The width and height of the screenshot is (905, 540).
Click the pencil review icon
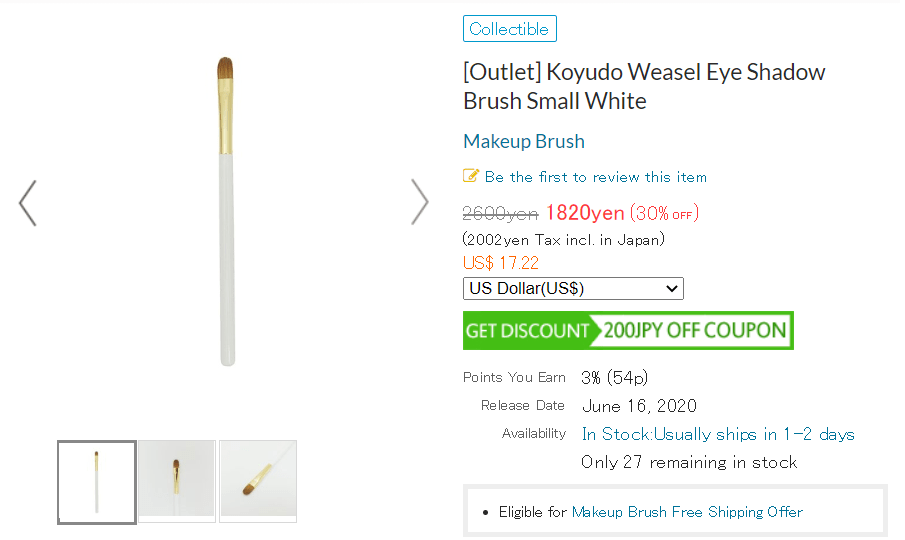pos(471,176)
